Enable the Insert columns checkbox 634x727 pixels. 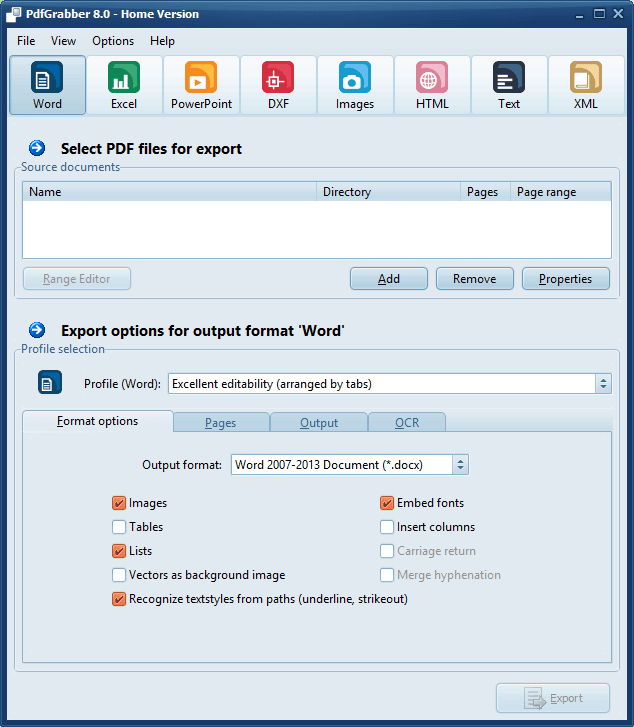coord(387,527)
